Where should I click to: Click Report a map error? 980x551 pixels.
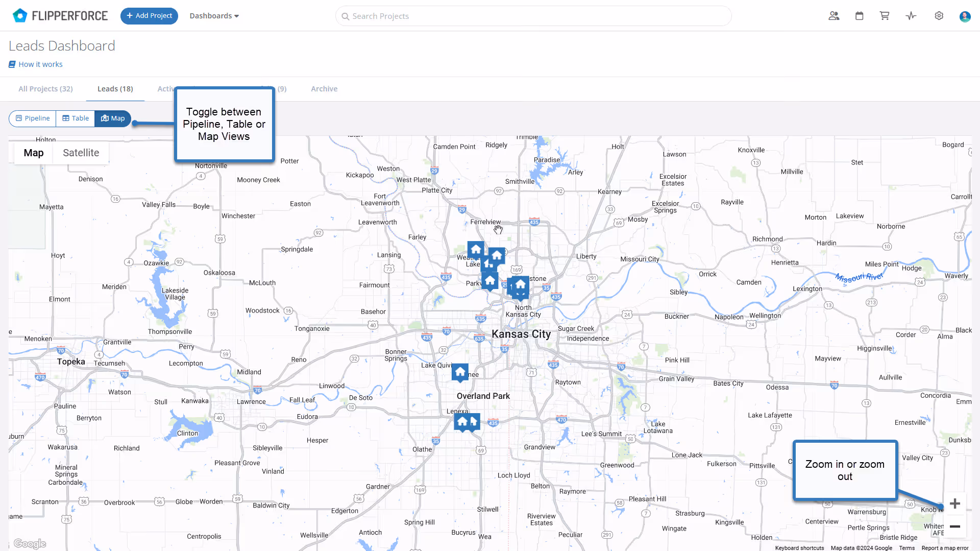point(945,548)
